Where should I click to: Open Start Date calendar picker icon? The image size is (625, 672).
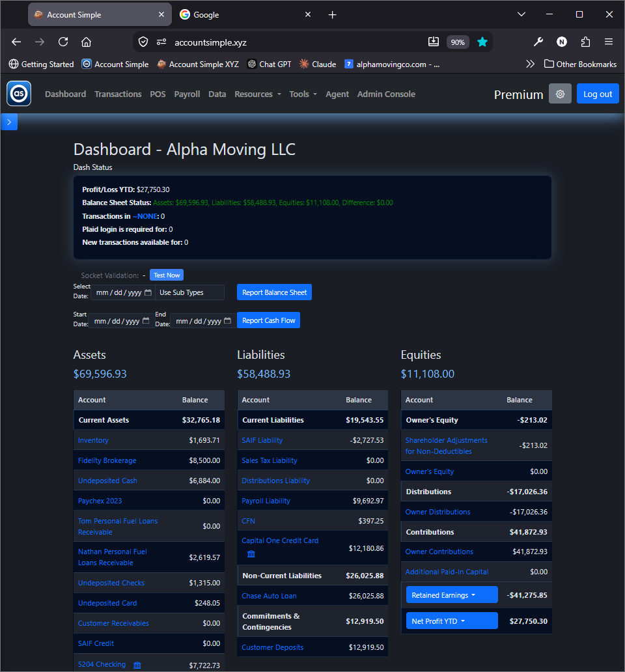point(146,320)
